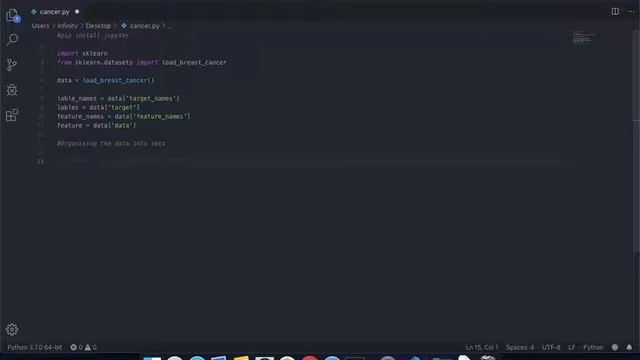640x360 pixels.
Task: Open the Explorer view in activity bar
Action: pyautogui.click(x=12, y=16)
